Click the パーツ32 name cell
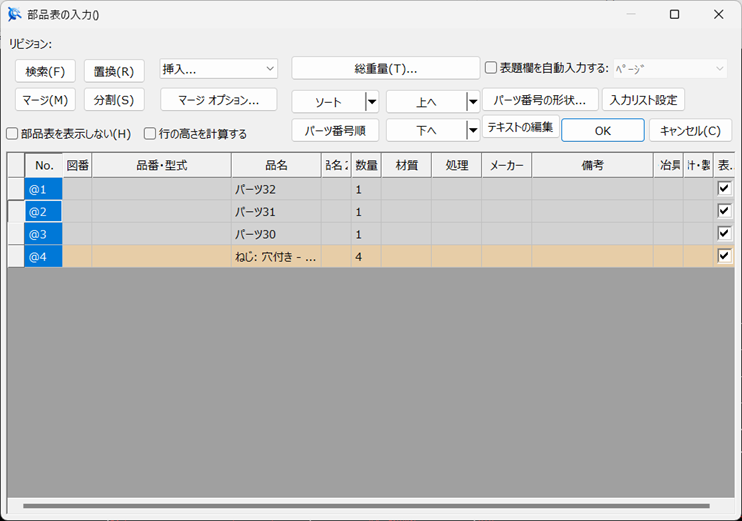Image resolution: width=742 pixels, height=521 pixels. pos(276,189)
